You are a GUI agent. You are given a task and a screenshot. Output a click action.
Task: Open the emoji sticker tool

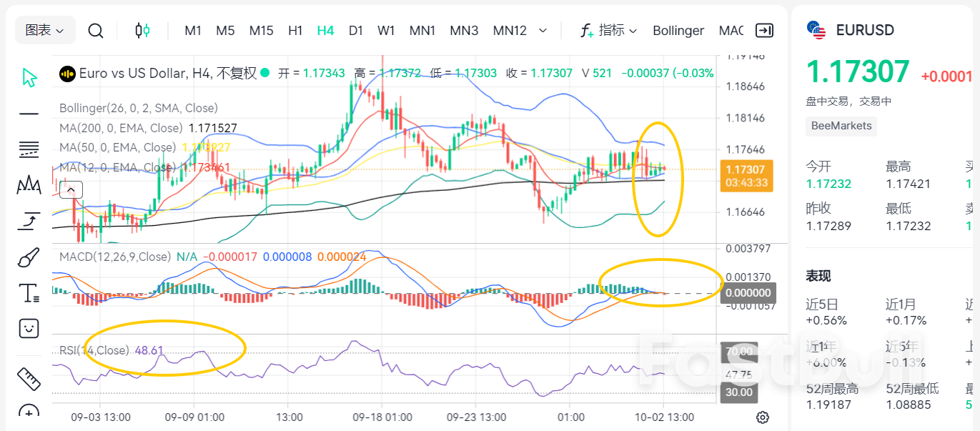tap(29, 328)
